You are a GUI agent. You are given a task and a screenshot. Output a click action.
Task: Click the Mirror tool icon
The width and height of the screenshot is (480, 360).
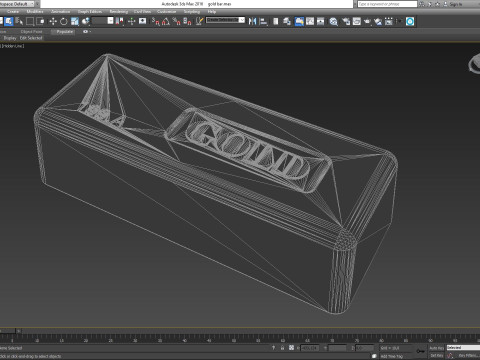(x=252, y=21)
